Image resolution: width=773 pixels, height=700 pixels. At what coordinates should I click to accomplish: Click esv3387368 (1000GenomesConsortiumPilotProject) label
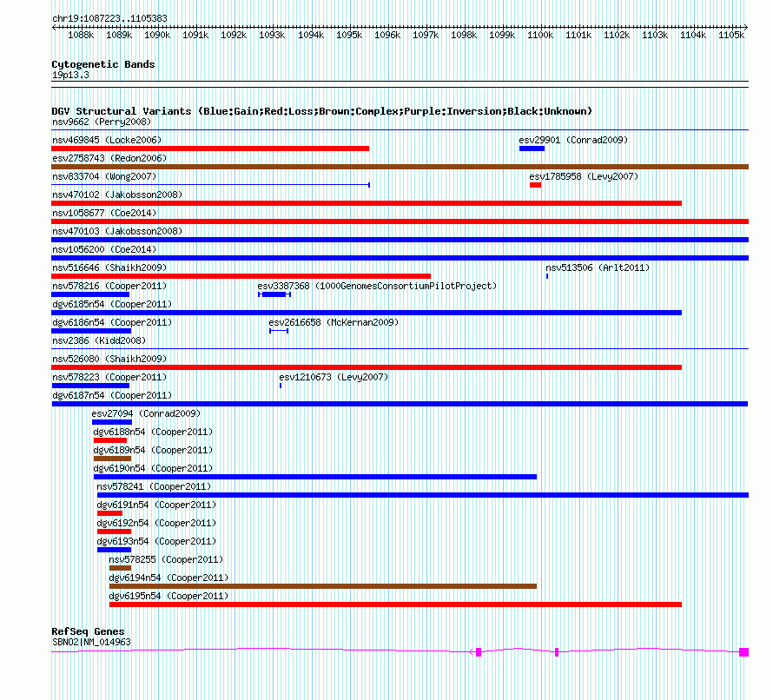click(377, 286)
